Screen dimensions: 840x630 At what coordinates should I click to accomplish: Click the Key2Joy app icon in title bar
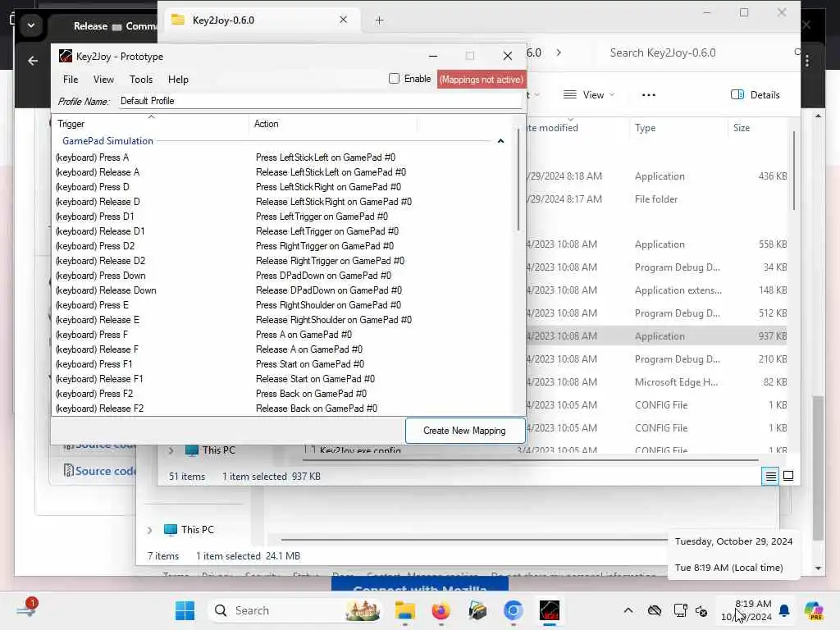tap(66, 56)
